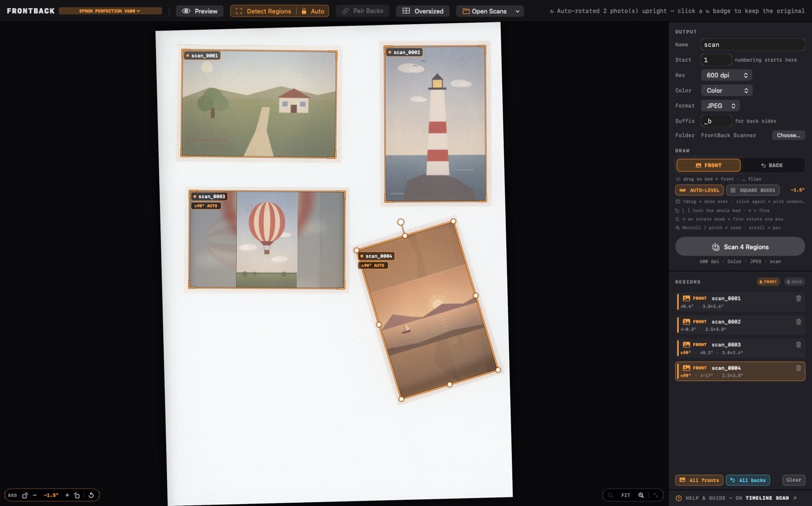Screen dimensions: 812x506
Task: Click the photo icon in the scan_0003 row
Action: [x=687, y=345]
